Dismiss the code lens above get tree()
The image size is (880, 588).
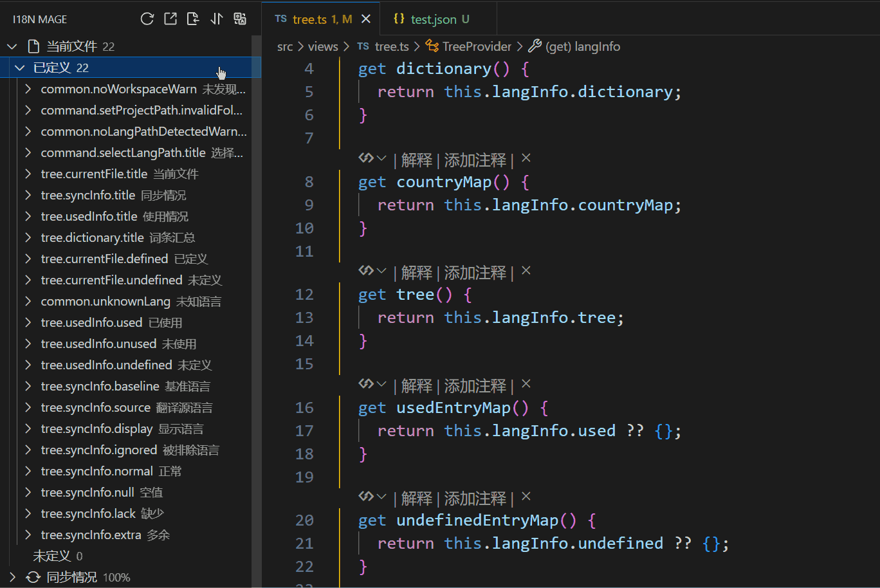coord(526,271)
